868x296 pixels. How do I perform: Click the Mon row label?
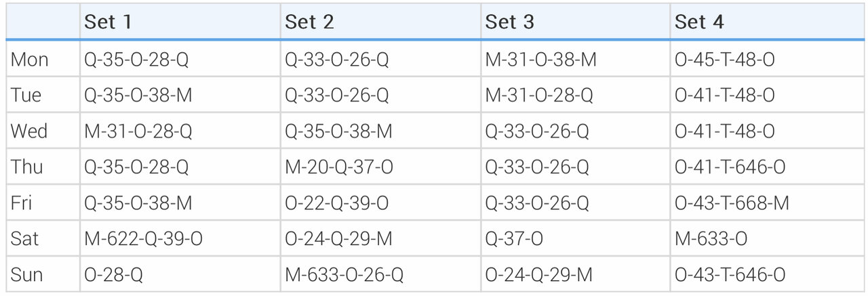pyautogui.click(x=29, y=60)
